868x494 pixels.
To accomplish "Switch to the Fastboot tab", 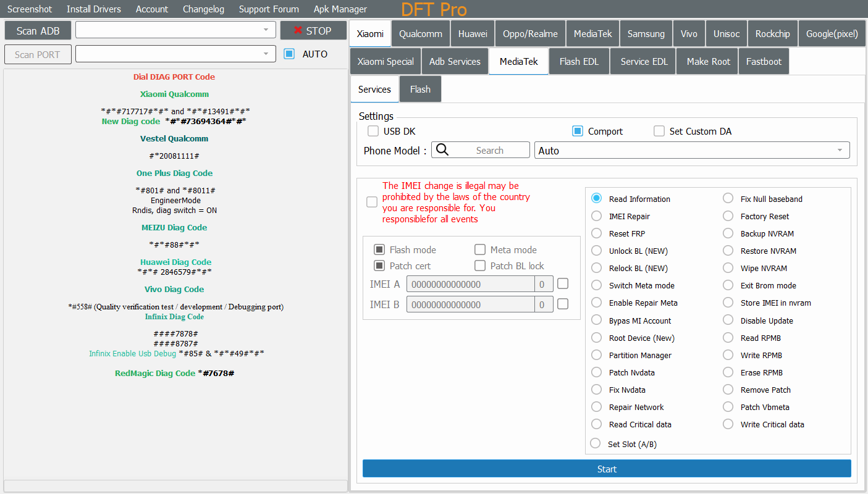I will pyautogui.click(x=764, y=62).
